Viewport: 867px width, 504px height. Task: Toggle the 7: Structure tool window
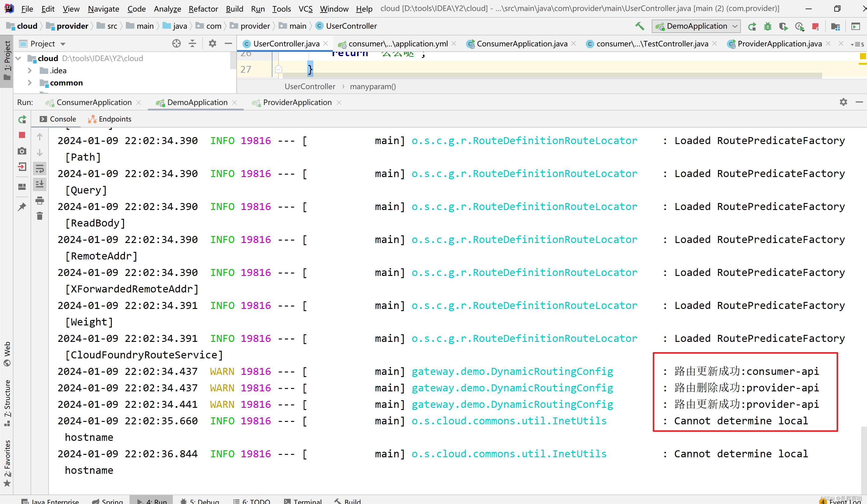coord(7,403)
